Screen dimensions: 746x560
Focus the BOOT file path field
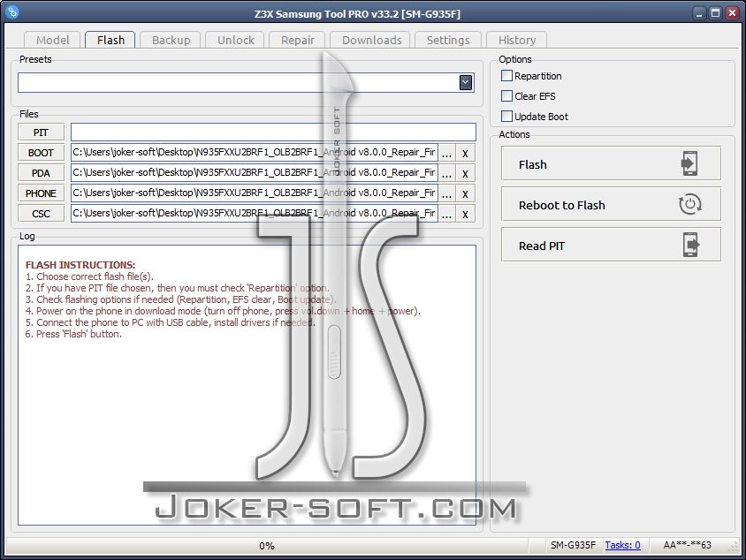click(x=254, y=153)
